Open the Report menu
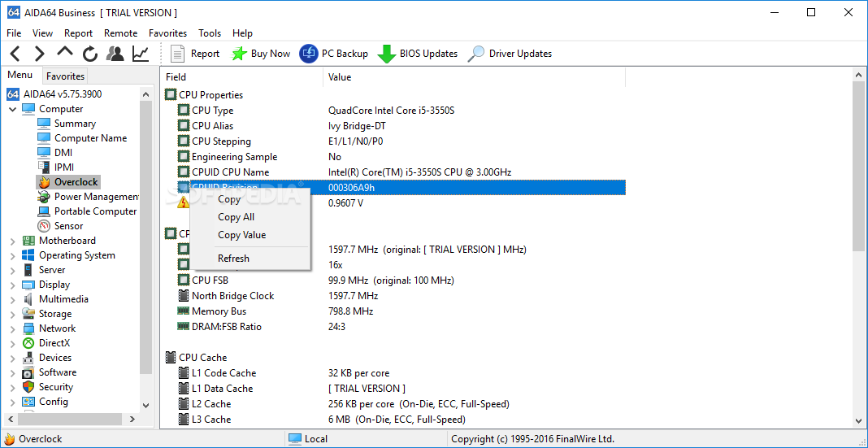868x448 pixels. (78, 33)
